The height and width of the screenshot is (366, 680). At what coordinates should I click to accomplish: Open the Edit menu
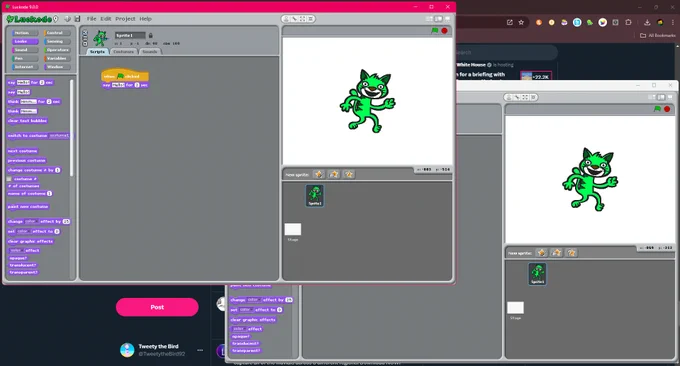pyautogui.click(x=106, y=19)
